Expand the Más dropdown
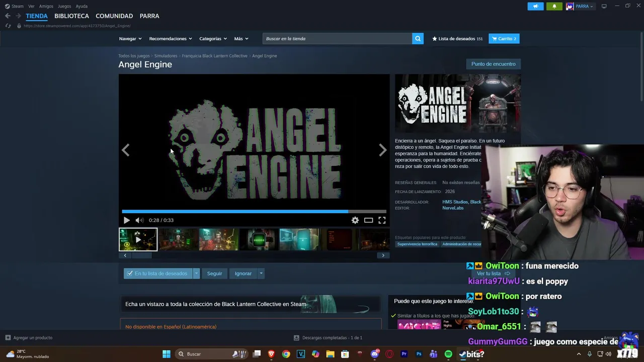Viewport: 644px width, 362px height. point(241,39)
